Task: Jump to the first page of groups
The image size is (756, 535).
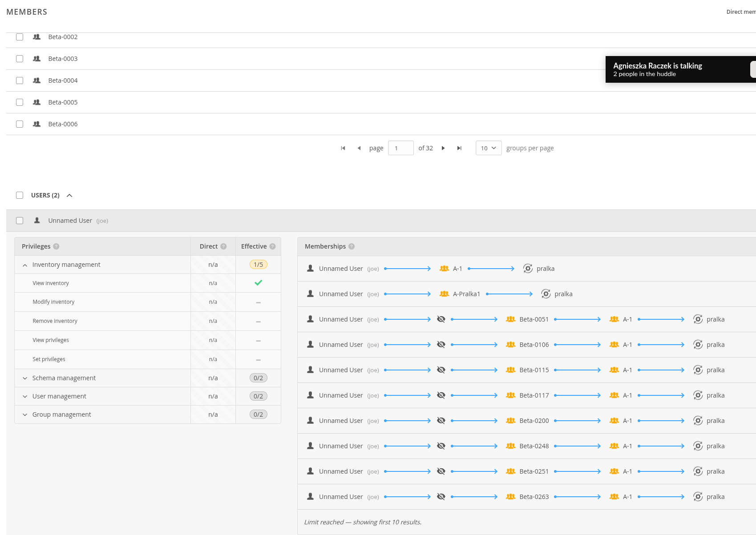Action: [x=343, y=148]
